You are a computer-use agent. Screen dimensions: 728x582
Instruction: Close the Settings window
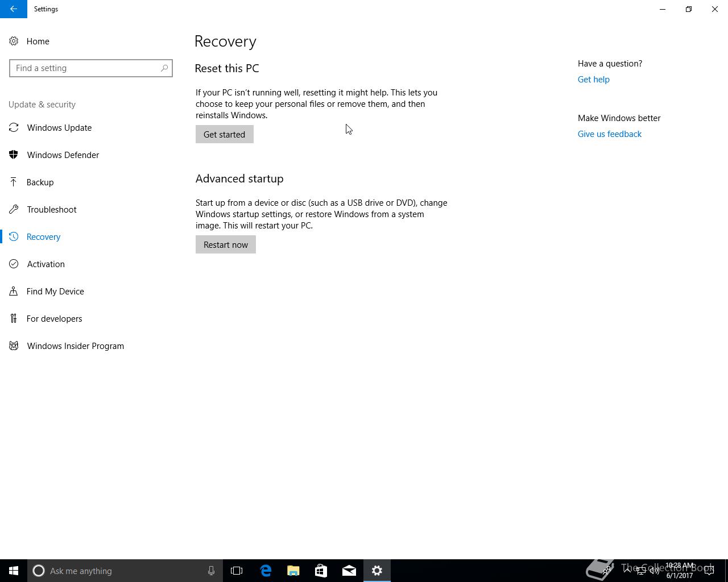pyautogui.click(x=715, y=9)
